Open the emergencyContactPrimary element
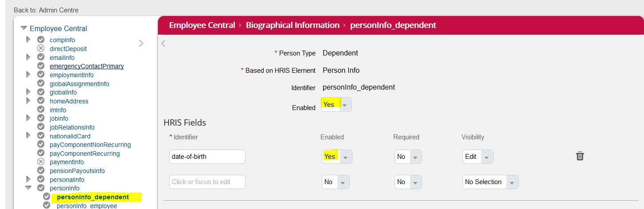The image size is (644, 209). coord(87,66)
